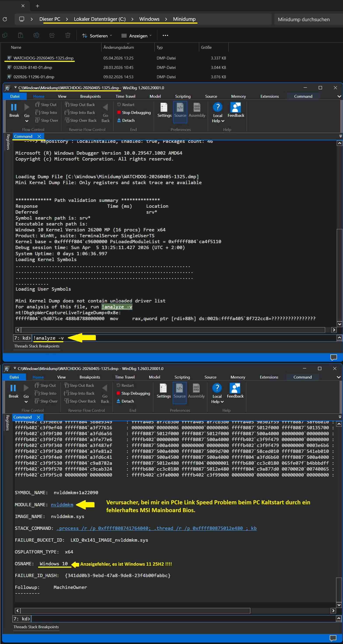
Task: Select 032826-8140-01.dmp file
Action: tap(33, 68)
